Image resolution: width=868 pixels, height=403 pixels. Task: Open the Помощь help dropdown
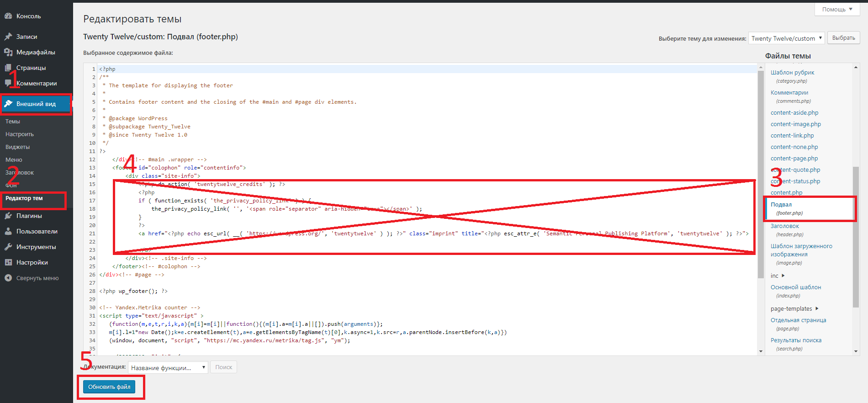(837, 9)
